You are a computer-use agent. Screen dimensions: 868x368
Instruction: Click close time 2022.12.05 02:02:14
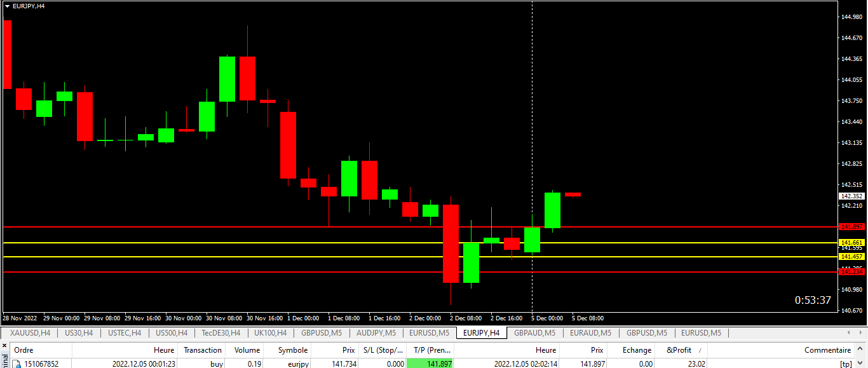[526, 364]
